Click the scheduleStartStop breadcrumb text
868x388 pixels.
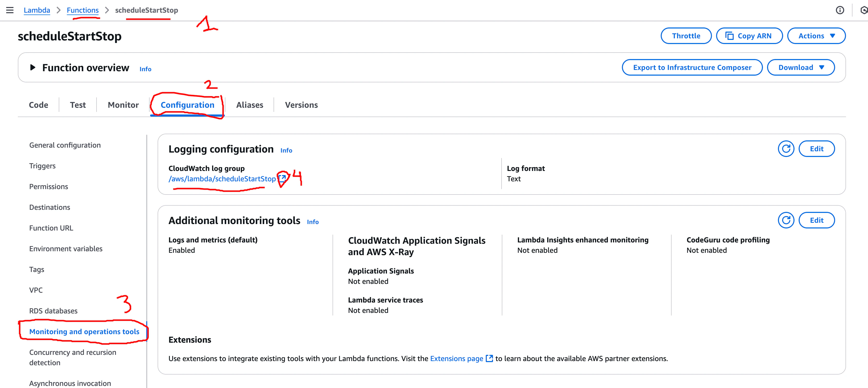click(146, 10)
